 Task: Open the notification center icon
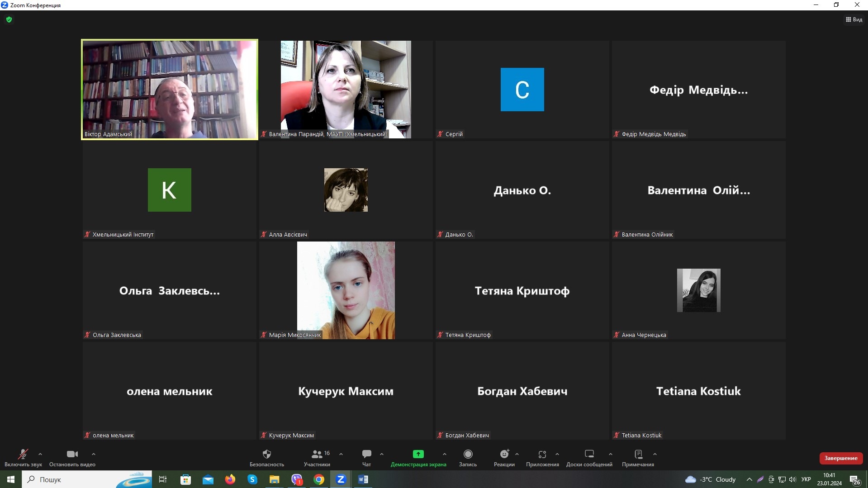854,480
